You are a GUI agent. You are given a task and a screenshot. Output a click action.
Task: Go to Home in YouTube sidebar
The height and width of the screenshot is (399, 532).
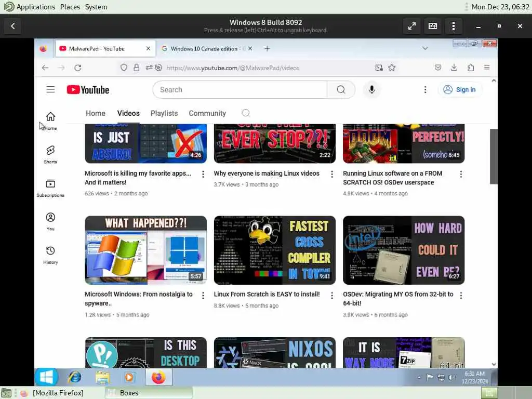tap(50, 121)
